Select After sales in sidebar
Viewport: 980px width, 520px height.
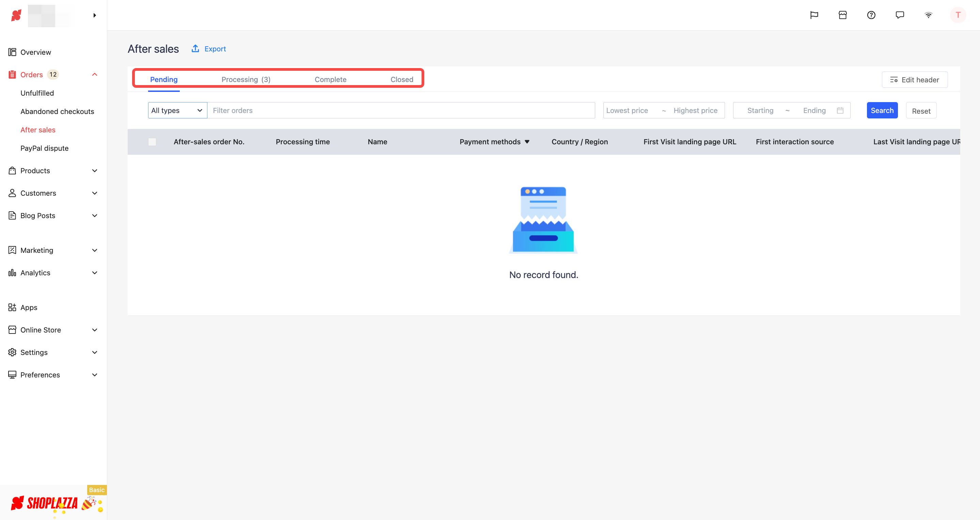(38, 130)
